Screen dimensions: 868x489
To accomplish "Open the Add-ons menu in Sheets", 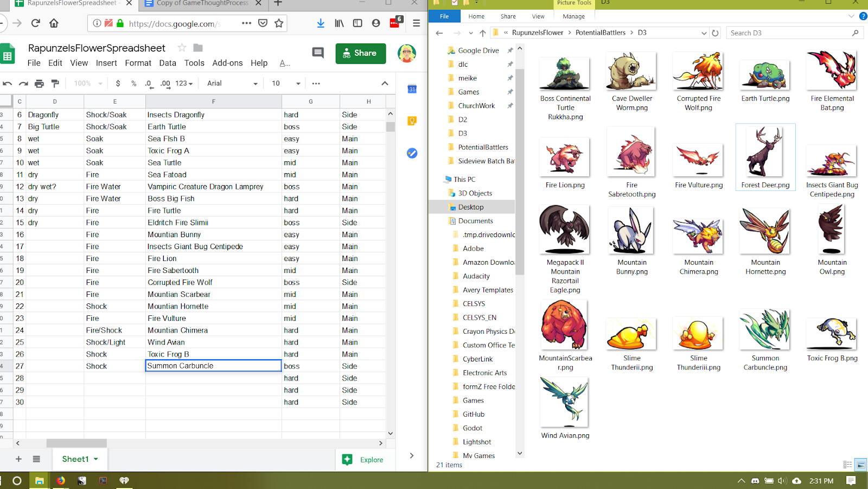I will 227,63.
